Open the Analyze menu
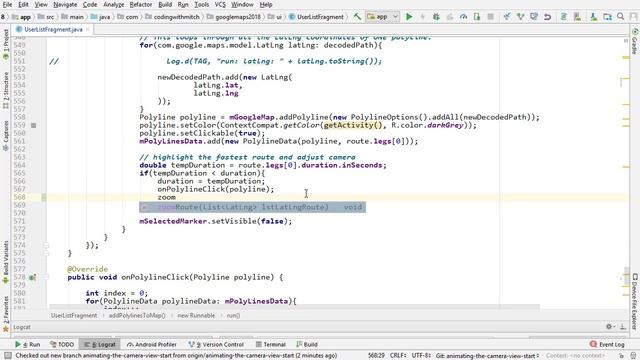Screen dimensions: 640x360 (x=113, y=4)
